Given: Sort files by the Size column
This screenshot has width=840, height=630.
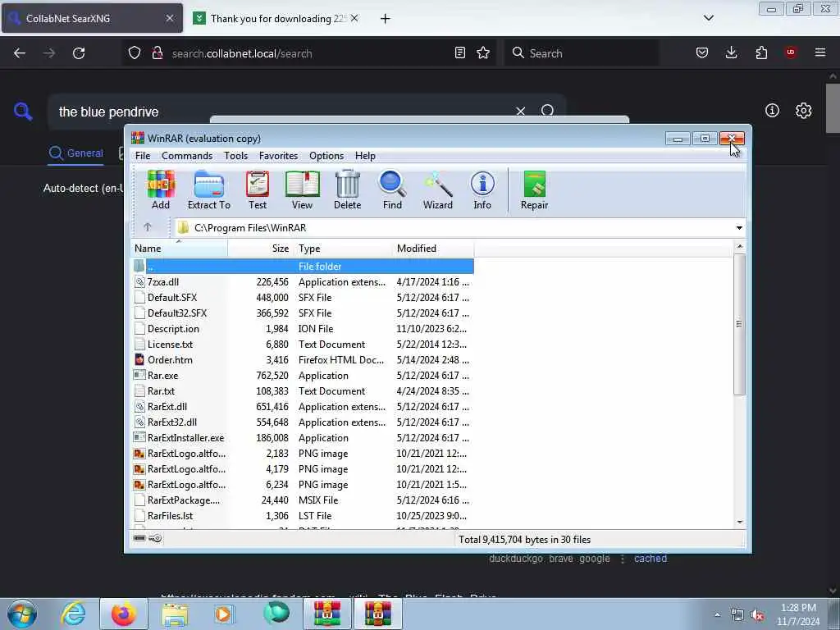Looking at the screenshot, I should click(x=260, y=248).
